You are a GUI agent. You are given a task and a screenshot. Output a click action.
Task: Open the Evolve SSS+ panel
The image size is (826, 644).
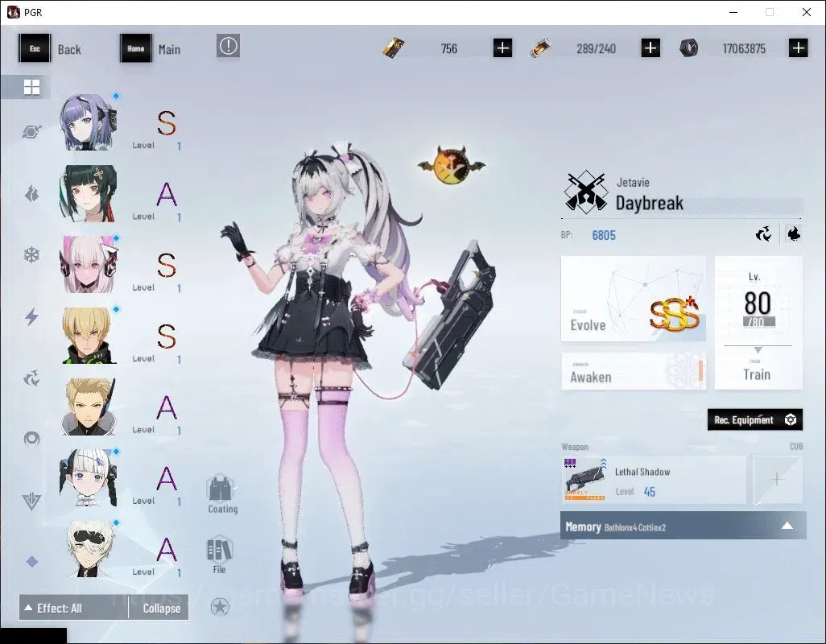[634, 299]
